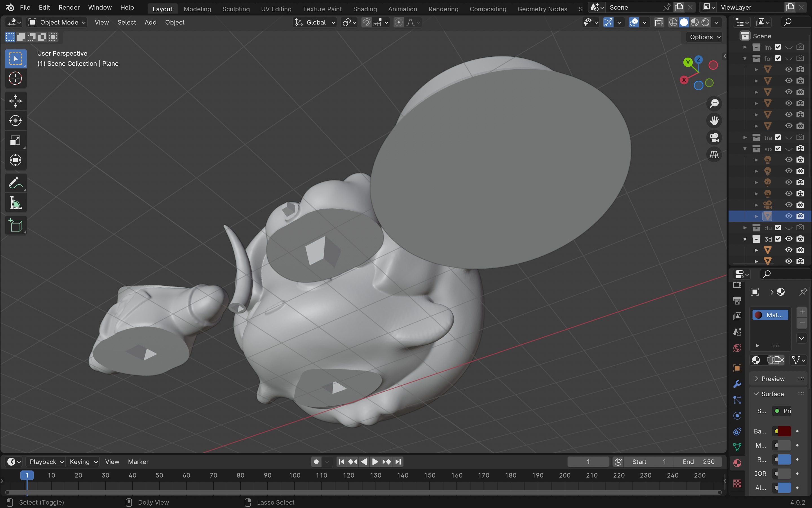Viewport: 812px width, 508px height.
Task: Toggle X-ray display in viewport header
Action: click(x=659, y=23)
